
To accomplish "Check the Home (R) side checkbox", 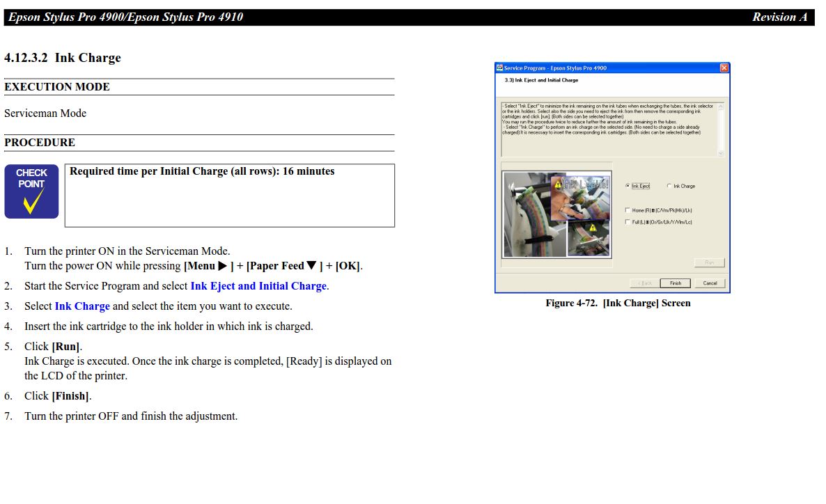I will pyautogui.click(x=628, y=210).
